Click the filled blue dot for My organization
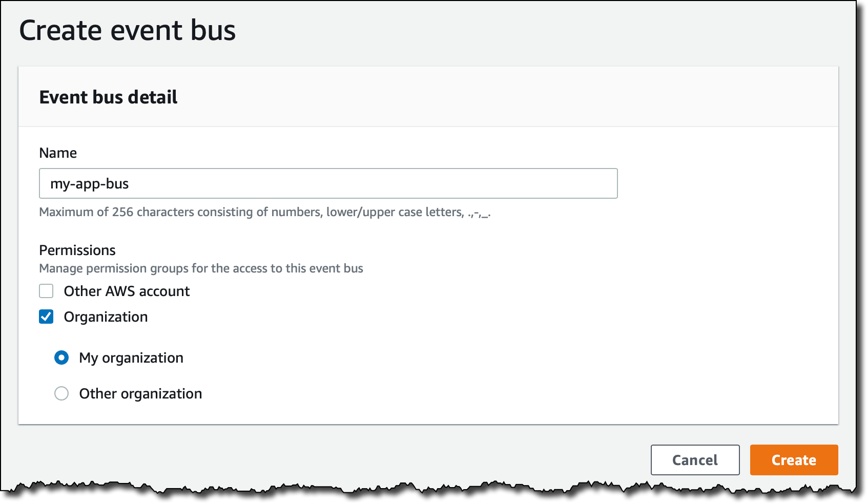The image size is (867, 504). tap(61, 358)
